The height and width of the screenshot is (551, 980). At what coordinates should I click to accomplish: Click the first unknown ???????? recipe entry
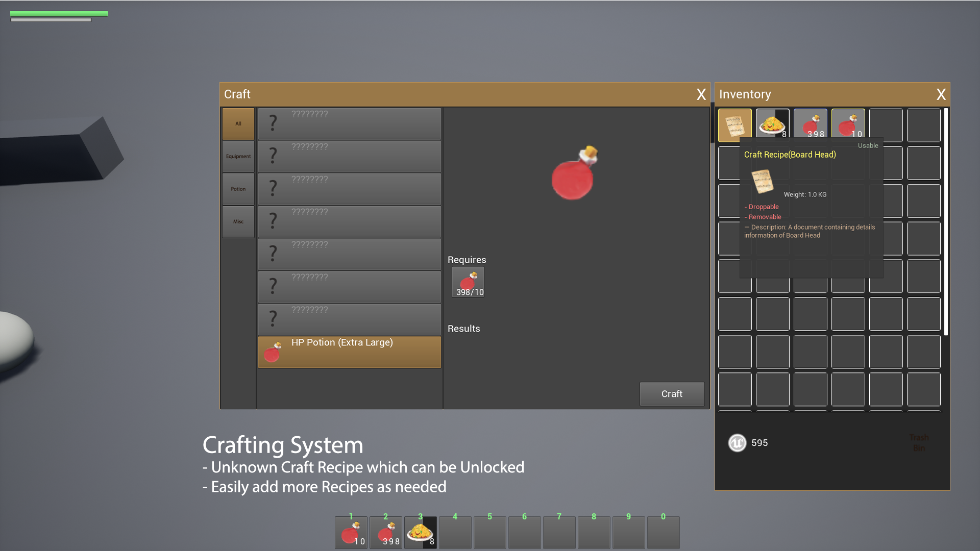[x=349, y=123]
